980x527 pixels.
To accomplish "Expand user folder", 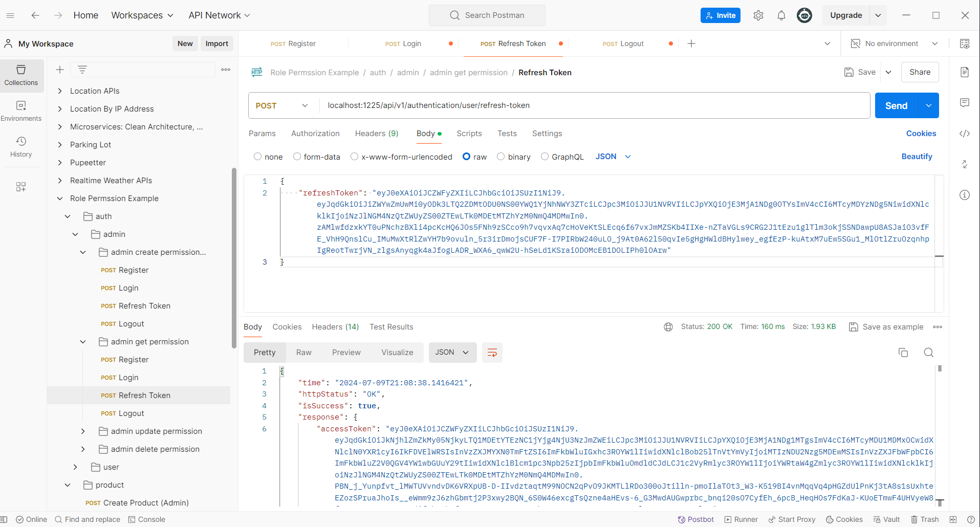I will [x=75, y=467].
